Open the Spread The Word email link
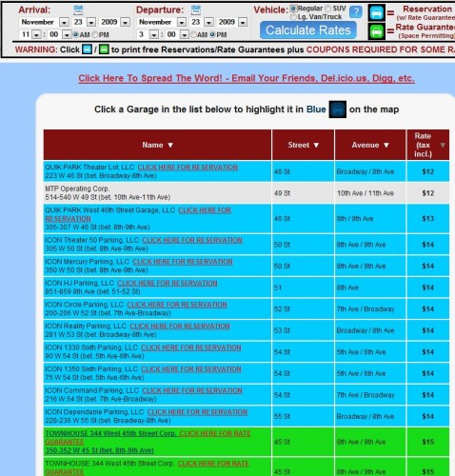 [x=247, y=78]
